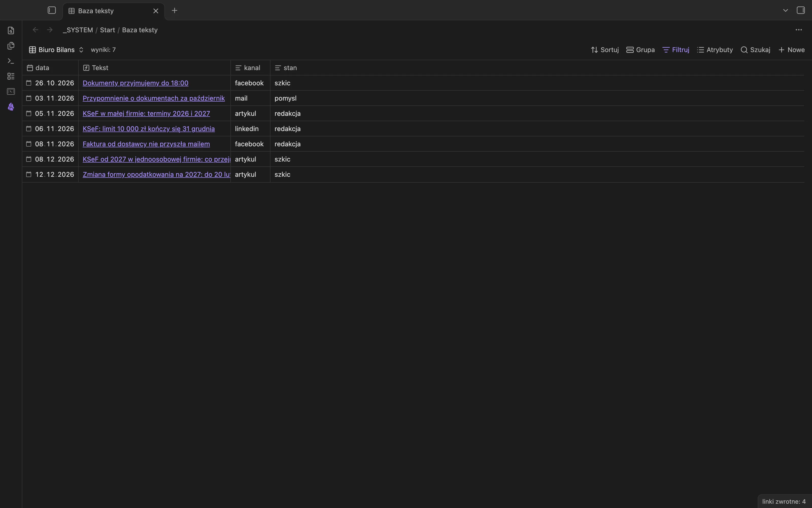The height and width of the screenshot is (508, 812).
Task: Open the bases grid-list icon in ribbon
Action: tap(11, 76)
